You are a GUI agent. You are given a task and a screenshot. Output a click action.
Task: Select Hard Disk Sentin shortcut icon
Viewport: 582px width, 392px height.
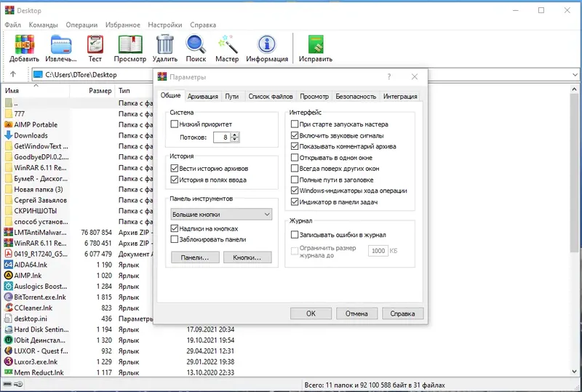[x=9, y=329]
